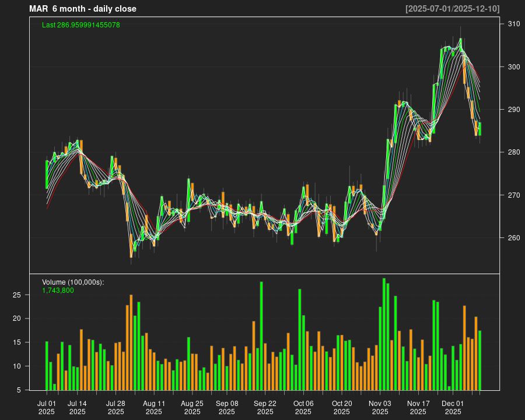Image resolution: width=525 pixels, height=420 pixels.
Task: Click the "Dec 01 2025" date label
Action: tap(453, 407)
